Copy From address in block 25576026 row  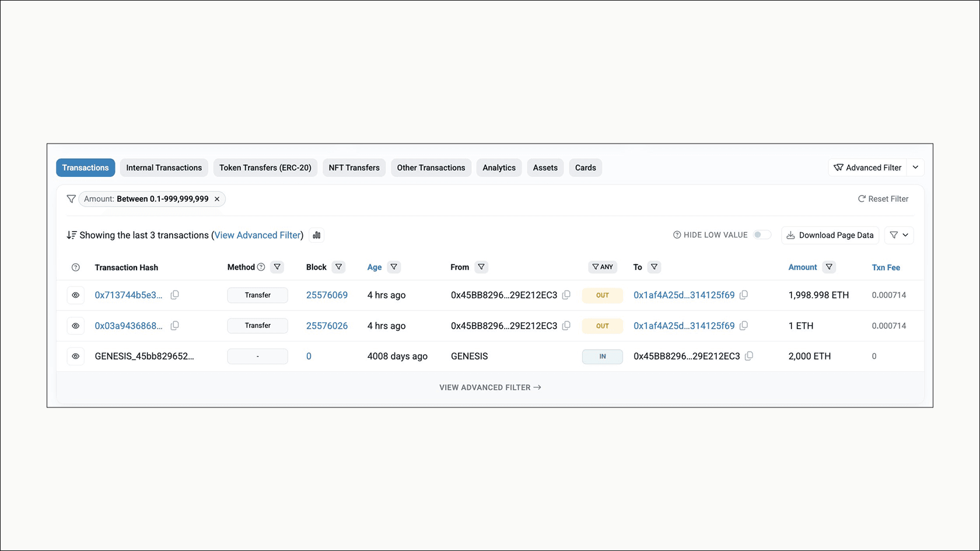(x=566, y=326)
